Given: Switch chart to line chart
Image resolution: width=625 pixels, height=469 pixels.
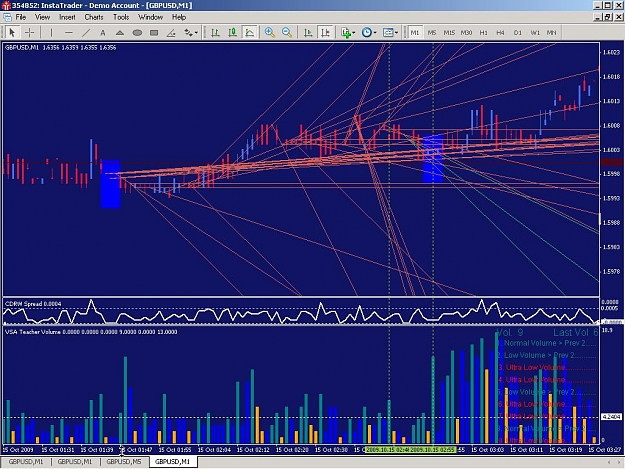Looking at the screenshot, I should [250, 33].
